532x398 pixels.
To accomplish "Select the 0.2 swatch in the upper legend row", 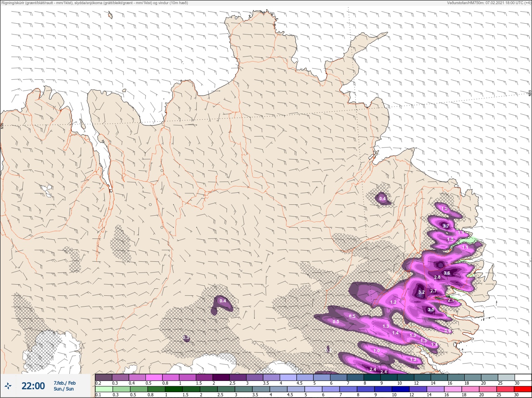I will [x=103, y=377].
